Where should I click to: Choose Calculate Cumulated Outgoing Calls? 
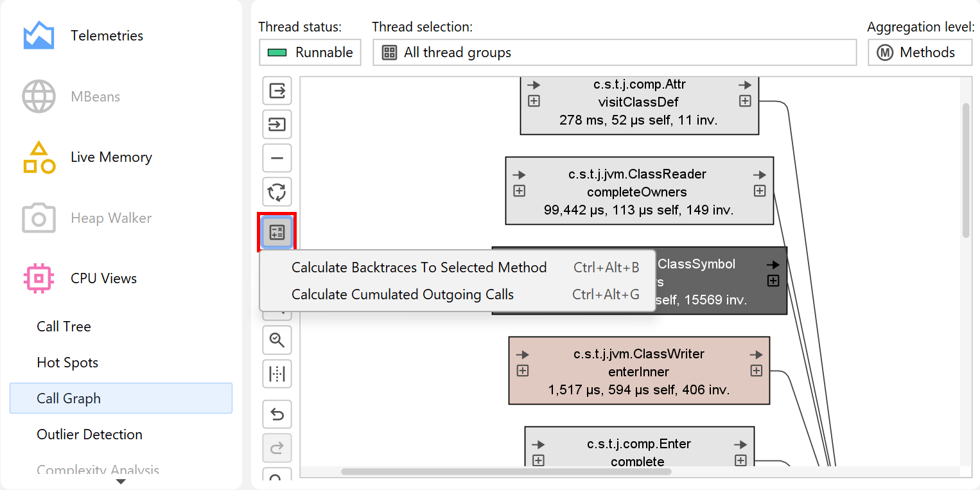(x=402, y=295)
